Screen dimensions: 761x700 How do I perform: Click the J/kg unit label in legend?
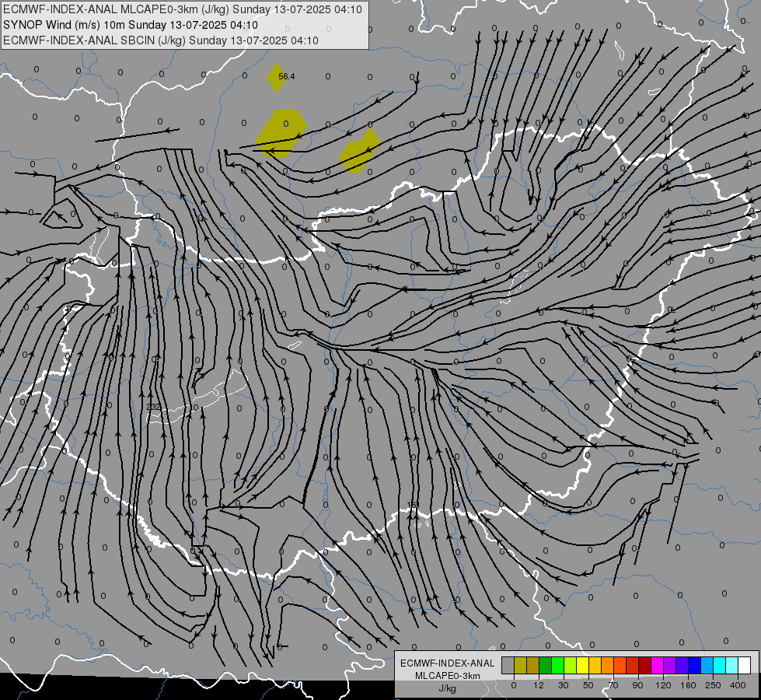pos(447,688)
